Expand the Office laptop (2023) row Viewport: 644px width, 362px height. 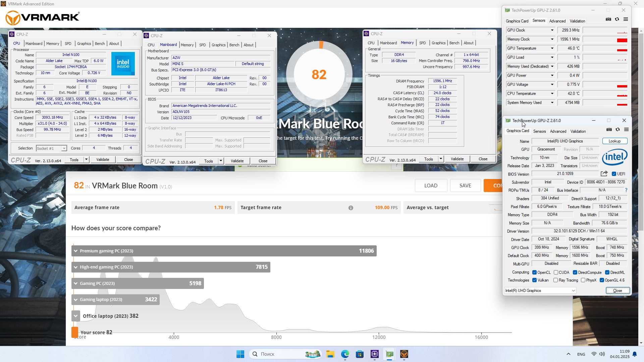pos(76,316)
